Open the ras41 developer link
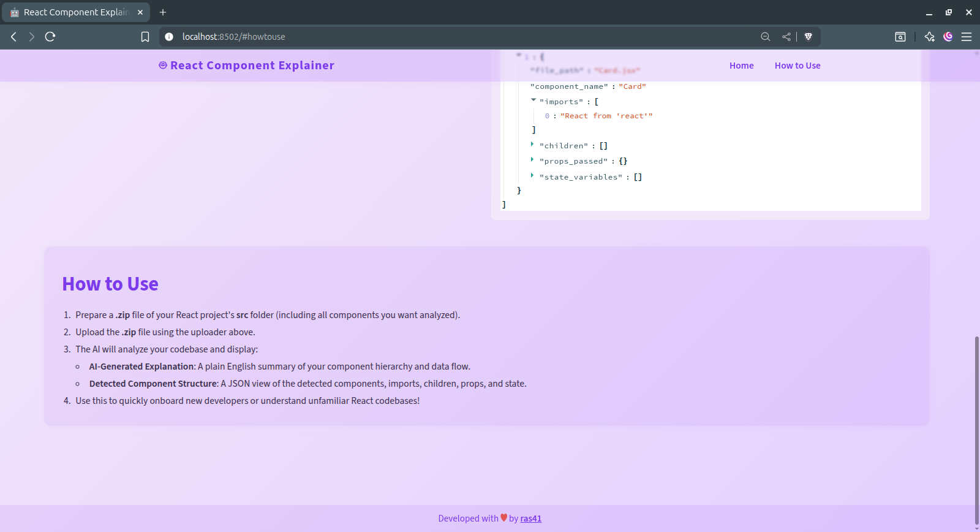 pyautogui.click(x=531, y=519)
